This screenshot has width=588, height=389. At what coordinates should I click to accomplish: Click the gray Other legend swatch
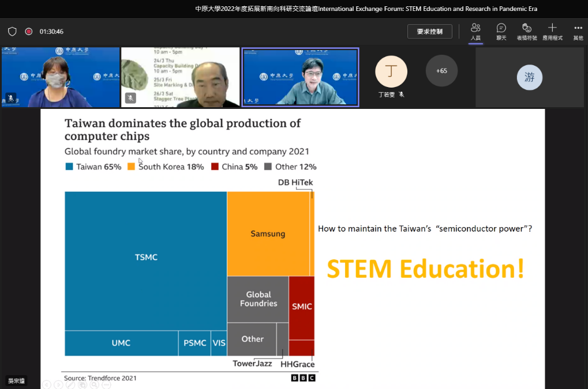tap(268, 167)
